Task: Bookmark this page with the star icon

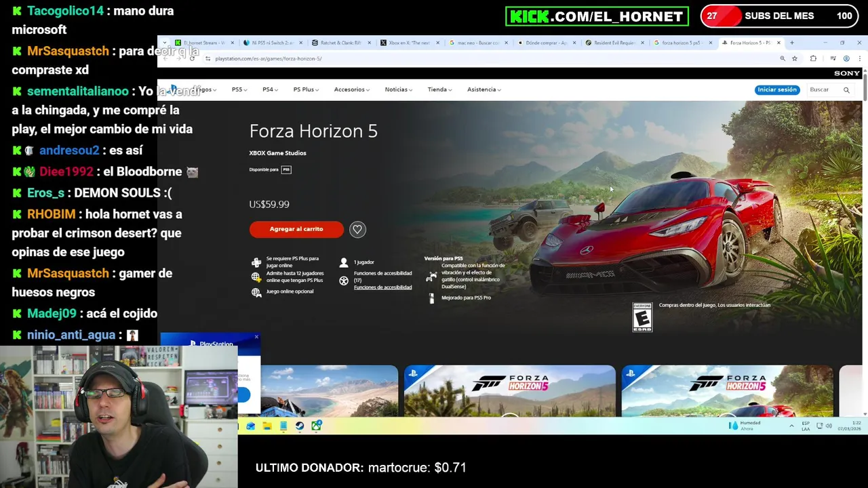Action: [795, 58]
